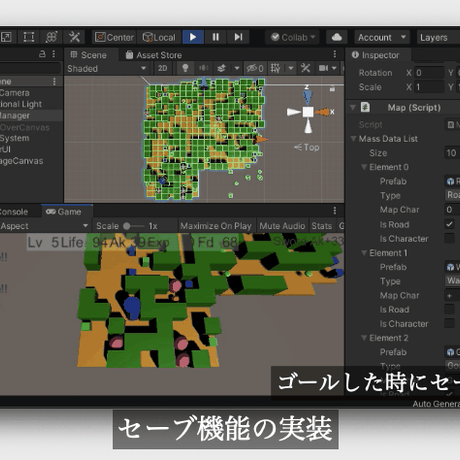Image resolution: width=460 pixels, height=460 pixels.
Task: Advance one frame with Step button
Action: pyautogui.click(x=238, y=37)
